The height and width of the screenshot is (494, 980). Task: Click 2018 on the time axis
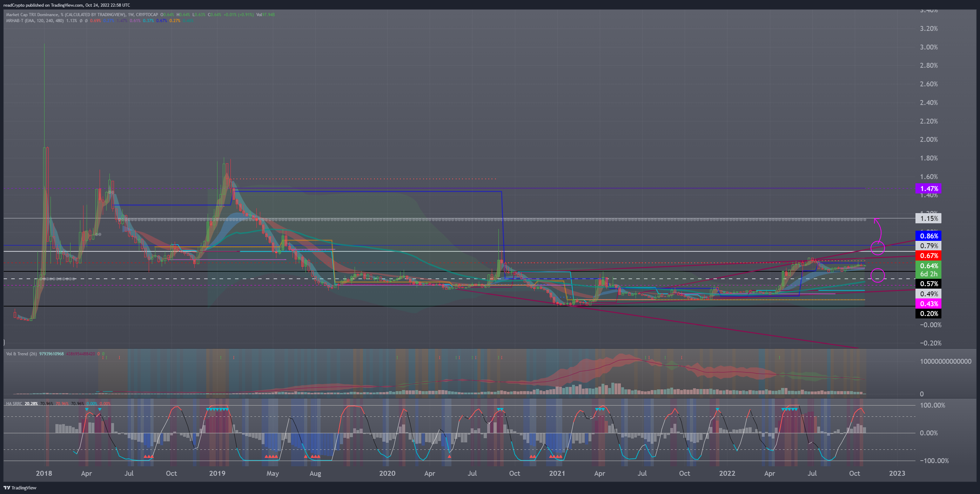[x=44, y=473]
